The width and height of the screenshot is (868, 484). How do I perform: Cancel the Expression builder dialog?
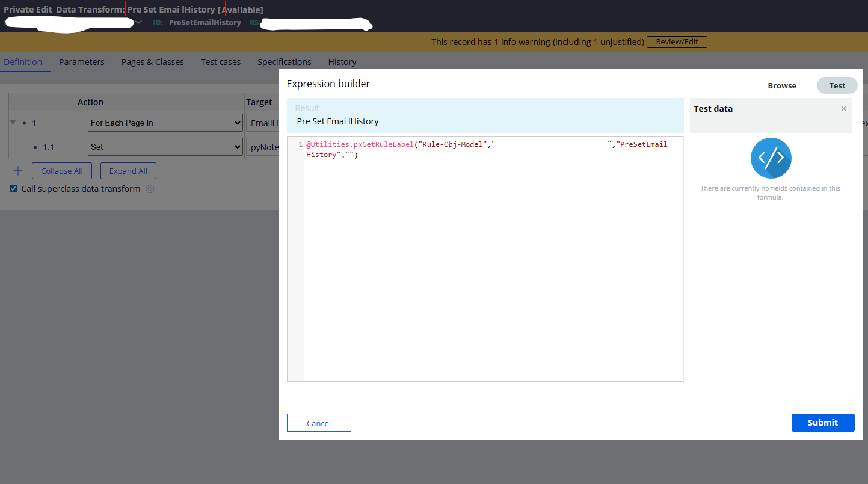pos(319,423)
